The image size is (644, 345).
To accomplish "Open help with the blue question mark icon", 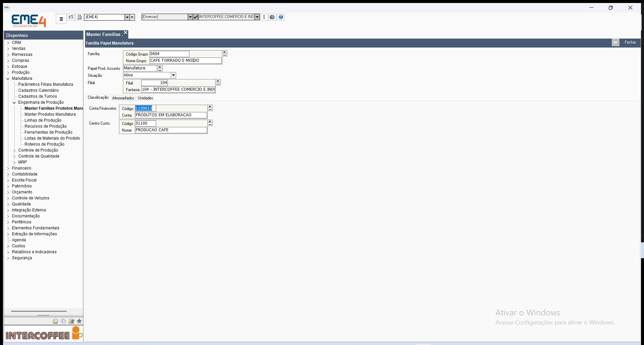I will 281,17.
